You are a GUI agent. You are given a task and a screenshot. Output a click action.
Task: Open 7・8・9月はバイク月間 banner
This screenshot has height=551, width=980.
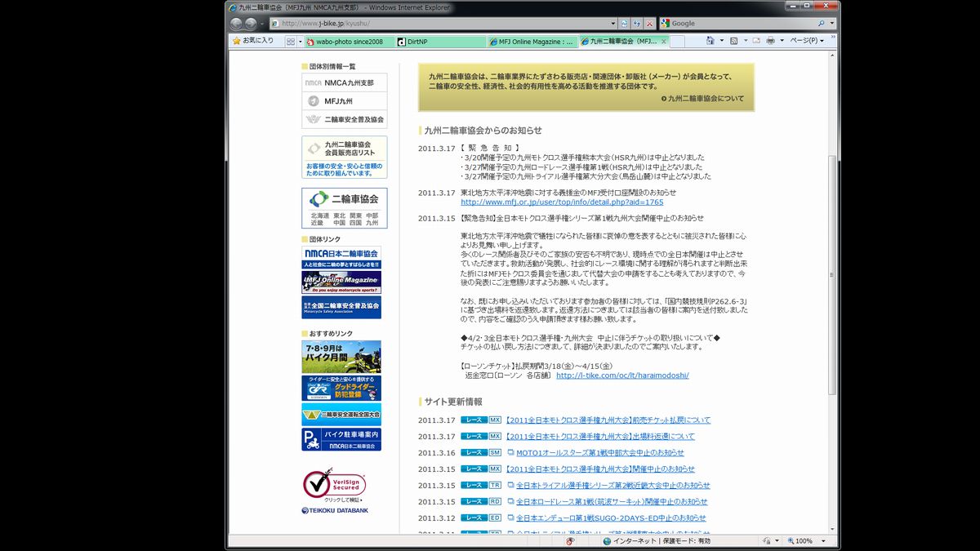pos(341,357)
